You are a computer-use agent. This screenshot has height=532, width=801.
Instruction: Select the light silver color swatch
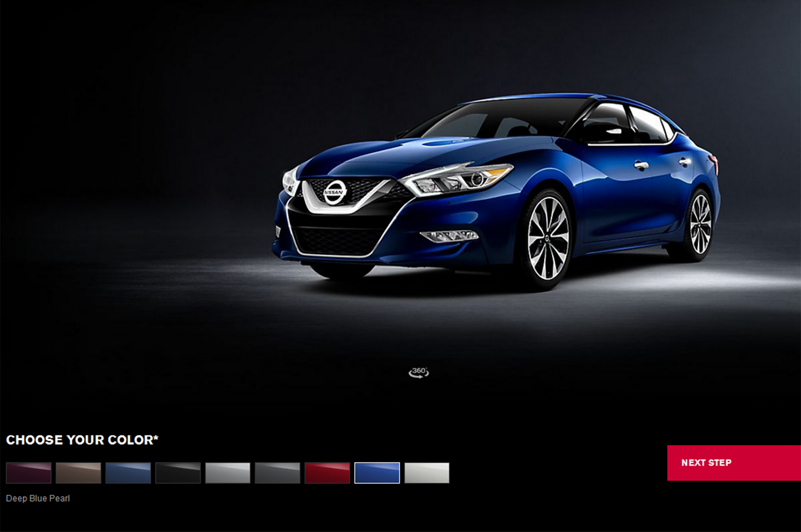point(228,473)
